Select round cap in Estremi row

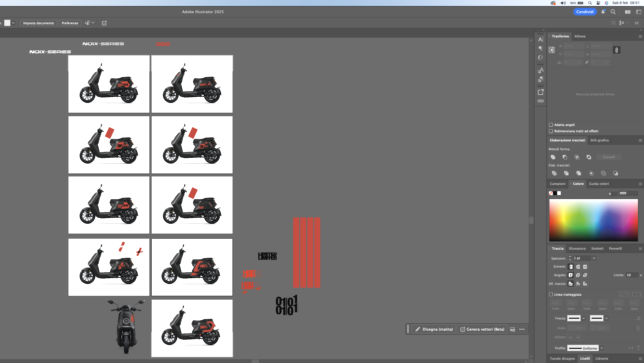click(x=578, y=267)
